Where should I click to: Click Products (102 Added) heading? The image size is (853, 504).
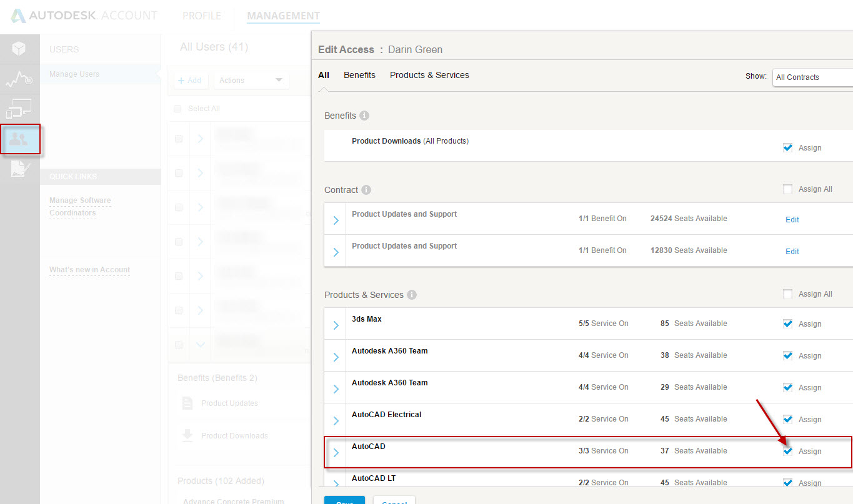[x=221, y=481]
